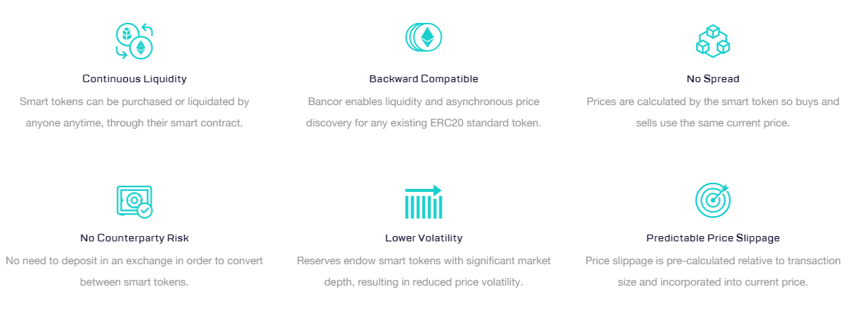Click the checkmark badge on the safe icon
This screenshot has width=868, height=316.
[x=145, y=210]
